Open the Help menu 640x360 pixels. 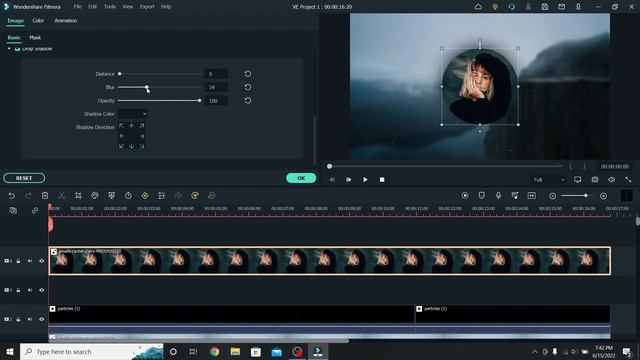pyautogui.click(x=166, y=7)
